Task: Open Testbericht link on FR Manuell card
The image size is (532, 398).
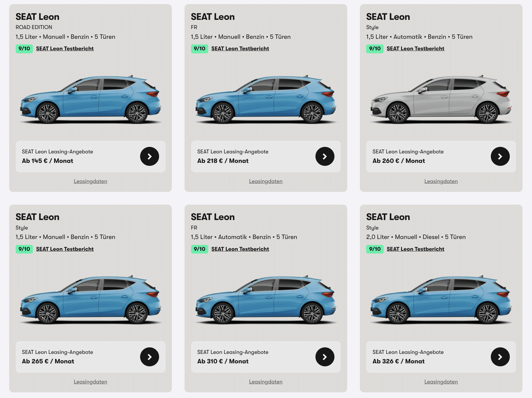Action: (240, 49)
